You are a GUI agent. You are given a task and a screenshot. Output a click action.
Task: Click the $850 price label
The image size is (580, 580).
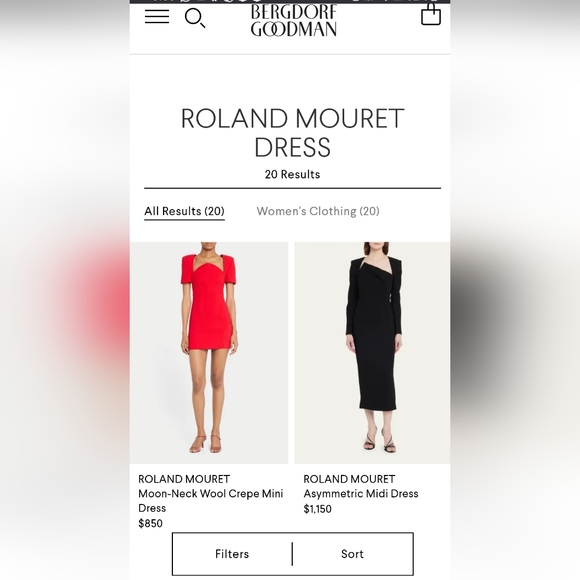click(x=150, y=523)
